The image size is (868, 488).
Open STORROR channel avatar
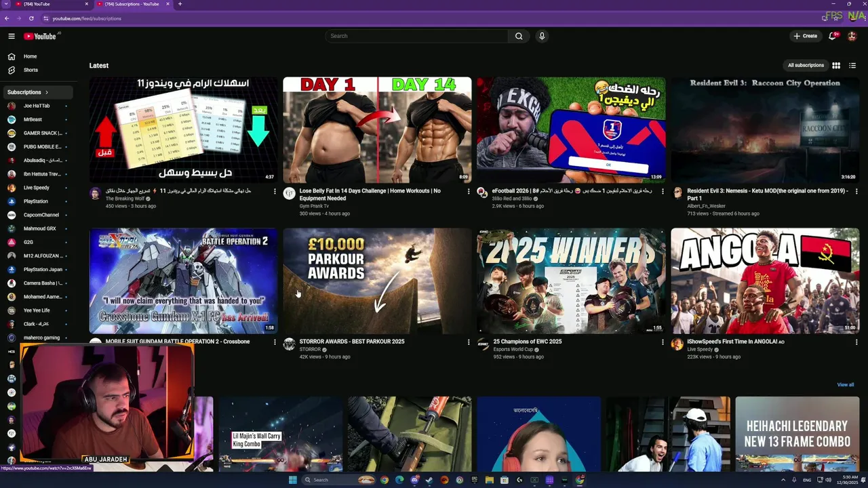[x=290, y=344]
